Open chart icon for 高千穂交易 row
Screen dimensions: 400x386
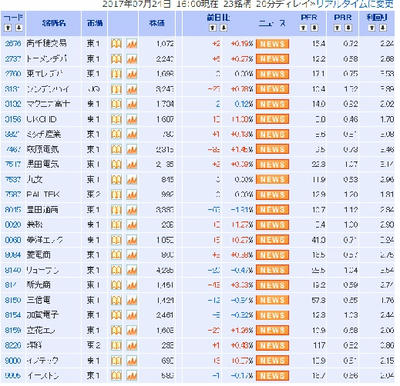(132, 44)
